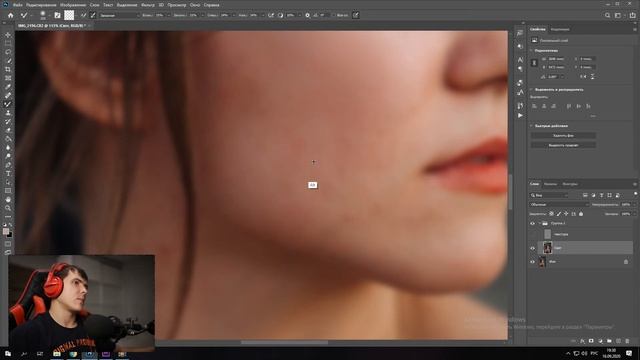Collapse the Quick Actions section
This screenshot has height=360, width=640.
pos(531,126)
